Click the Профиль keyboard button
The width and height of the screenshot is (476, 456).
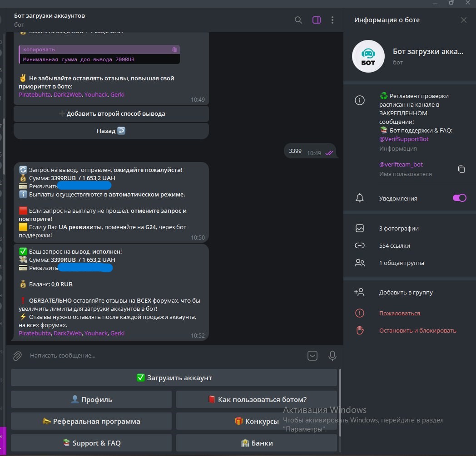pyautogui.click(x=91, y=400)
